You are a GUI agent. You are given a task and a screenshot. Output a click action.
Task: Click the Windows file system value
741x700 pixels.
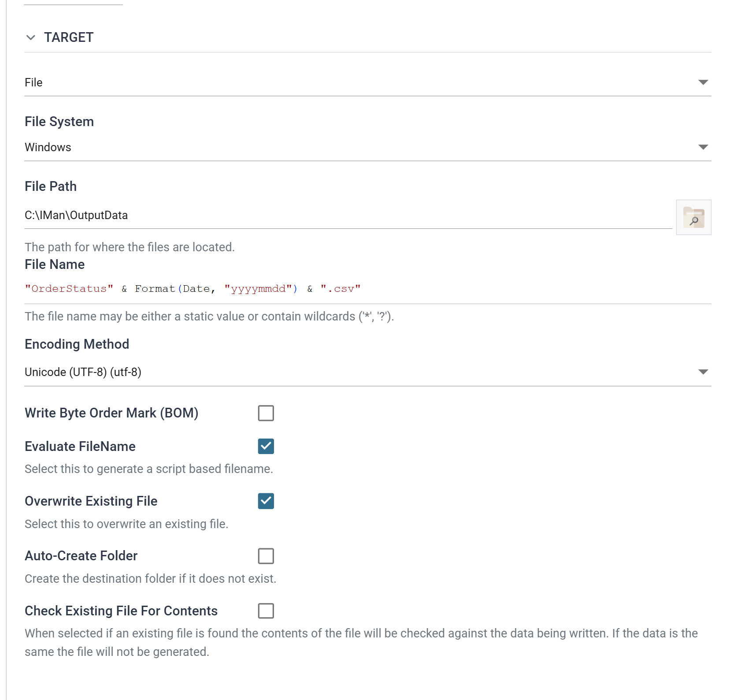pyautogui.click(x=48, y=147)
